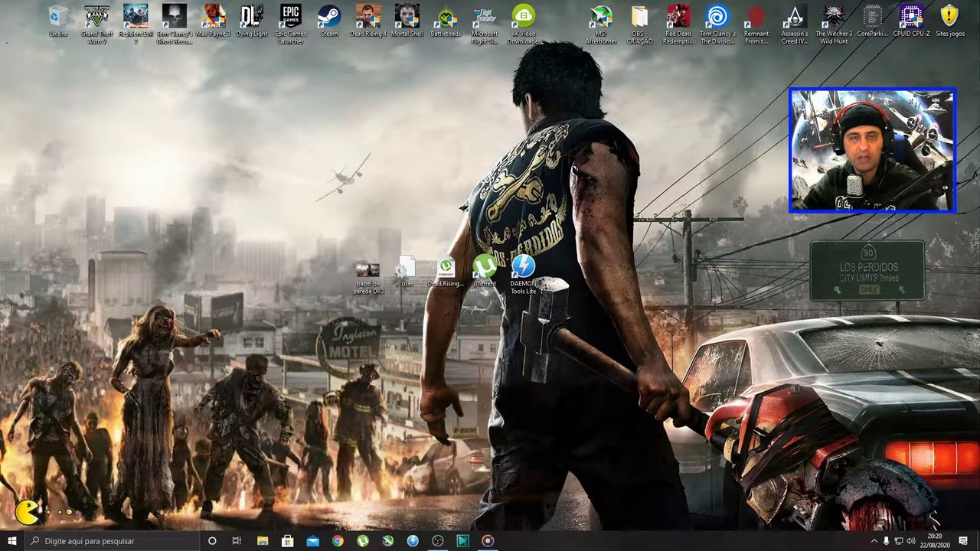980x551 pixels.
Task: Select the CoreParking desktop shortcut
Action: pos(872,22)
